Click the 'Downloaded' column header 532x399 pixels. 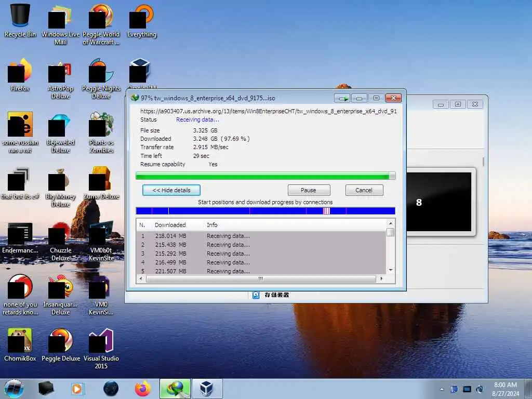click(x=170, y=225)
